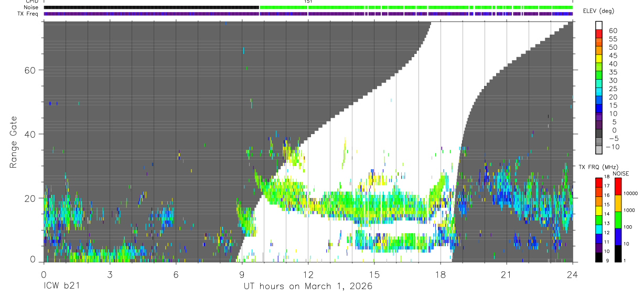Click the '15' tick on UT hours axis
Image resolution: width=644 pixels, height=297 pixels.
374,274
